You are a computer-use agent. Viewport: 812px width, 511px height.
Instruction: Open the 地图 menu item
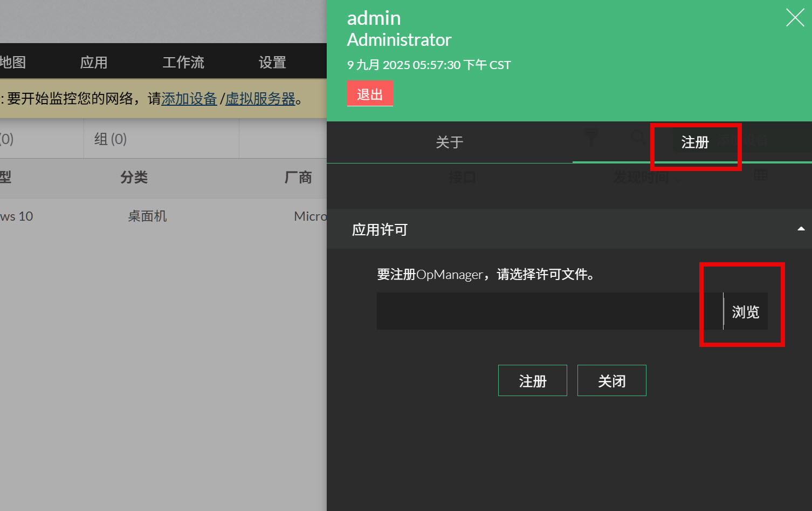(13, 63)
